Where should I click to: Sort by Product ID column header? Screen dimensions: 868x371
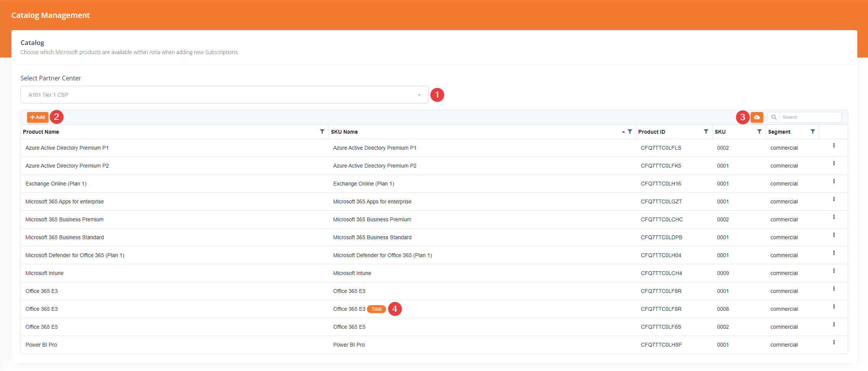652,132
